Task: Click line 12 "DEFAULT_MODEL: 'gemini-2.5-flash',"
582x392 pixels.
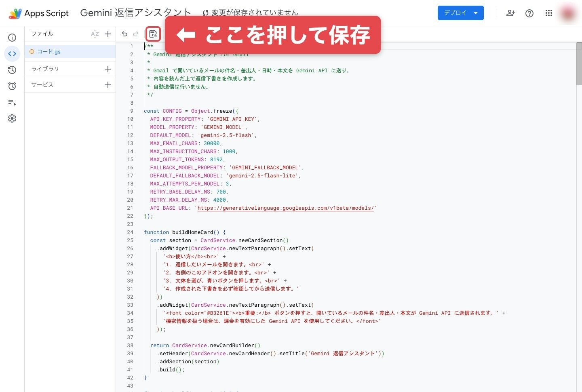Action: (x=203, y=135)
